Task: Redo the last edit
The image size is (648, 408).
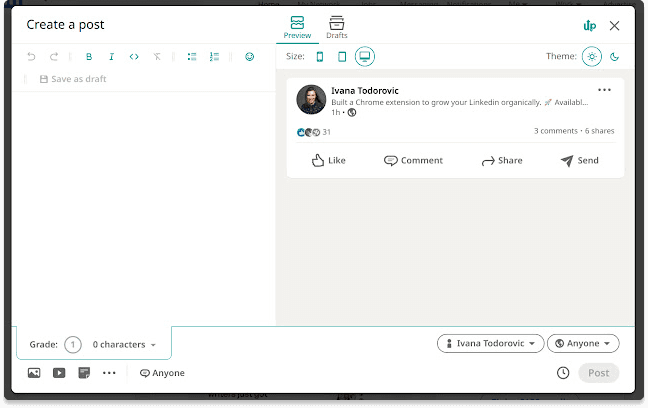Action: click(x=54, y=57)
